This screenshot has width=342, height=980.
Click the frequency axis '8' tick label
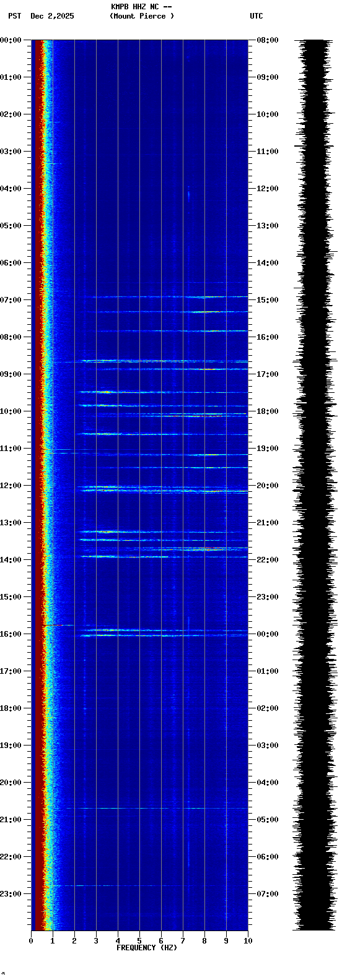204,941
